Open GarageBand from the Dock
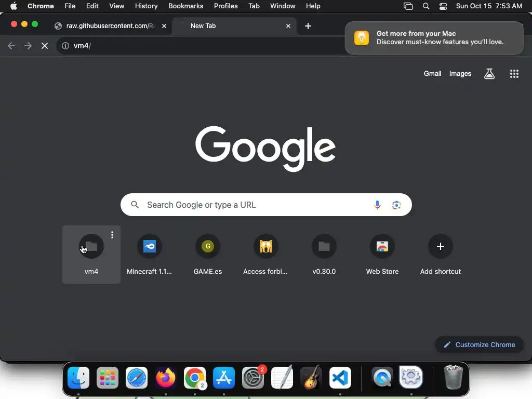The image size is (532, 399). (311, 378)
